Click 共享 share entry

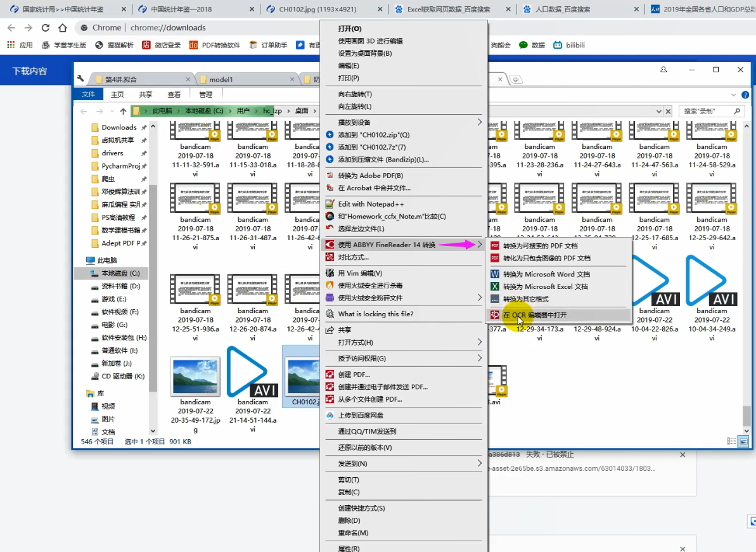point(344,330)
